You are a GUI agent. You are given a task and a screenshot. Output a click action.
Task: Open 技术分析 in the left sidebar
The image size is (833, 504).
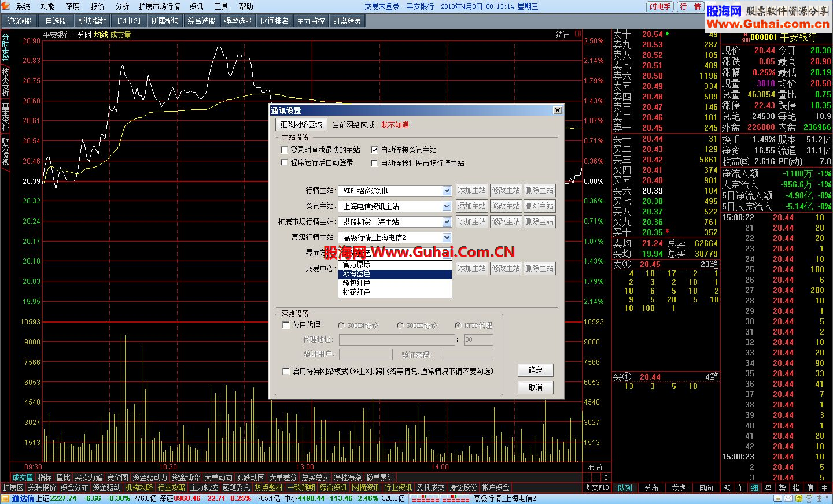tap(5, 81)
